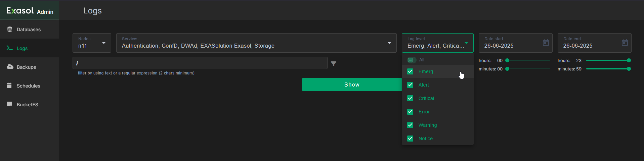Screen dimensions: 644x161
Task: Toggle the Warning log level checkbox
Action: click(x=410, y=125)
